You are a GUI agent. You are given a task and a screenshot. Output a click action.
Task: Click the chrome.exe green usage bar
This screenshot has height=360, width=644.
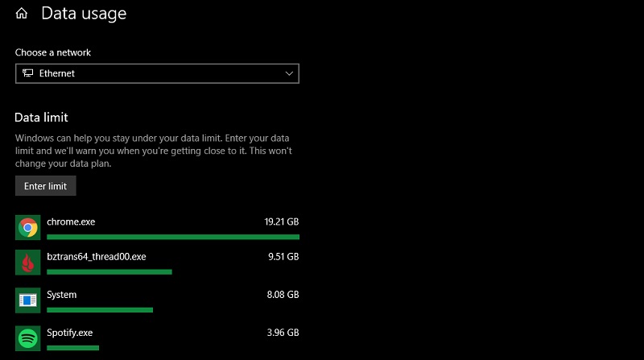173,237
